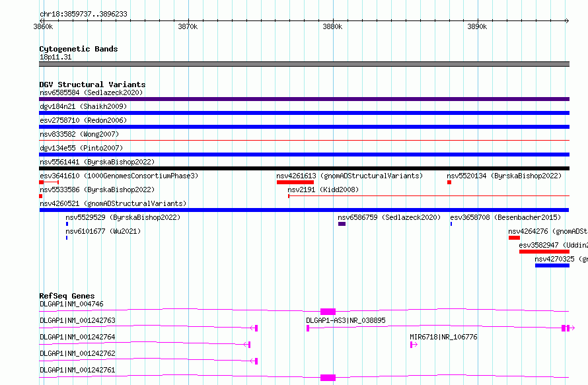Viewport: 588px width, 385px height.
Task: Open the DLGAP1|NM_004746 gene label
Action: [x=71, y=304]
